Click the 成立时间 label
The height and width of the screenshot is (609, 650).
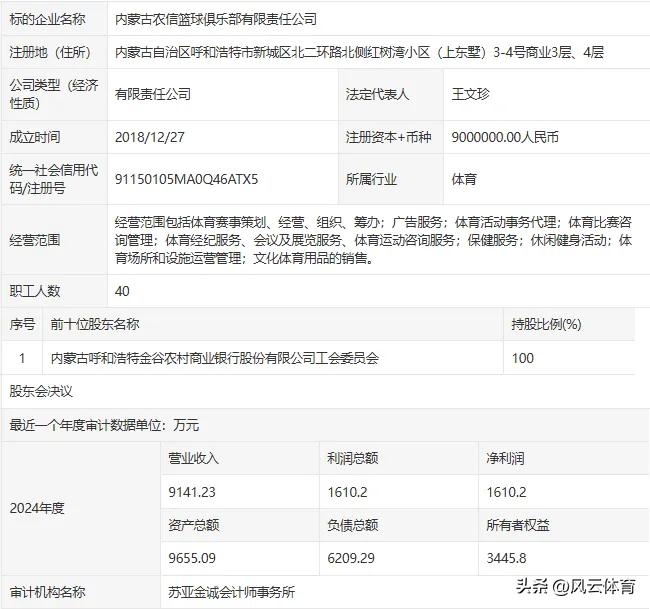(35, 137)
